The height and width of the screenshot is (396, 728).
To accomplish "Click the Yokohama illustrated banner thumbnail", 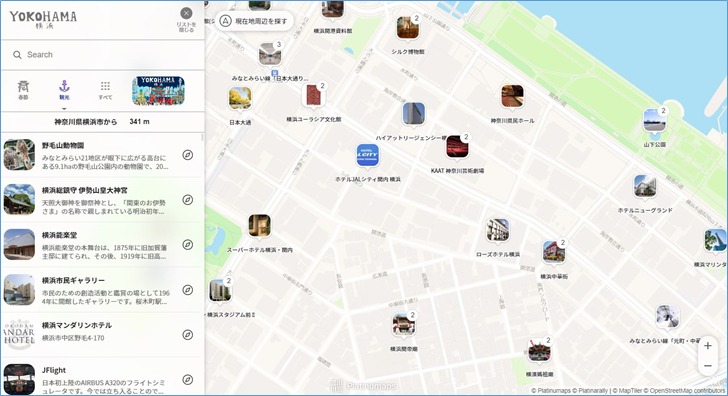I will 158,91.
